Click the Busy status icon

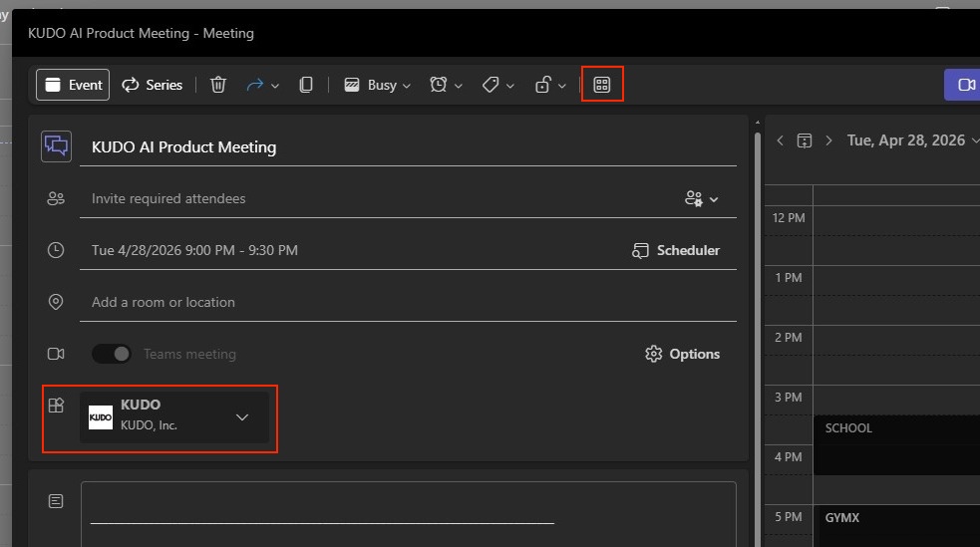point(352,85)
